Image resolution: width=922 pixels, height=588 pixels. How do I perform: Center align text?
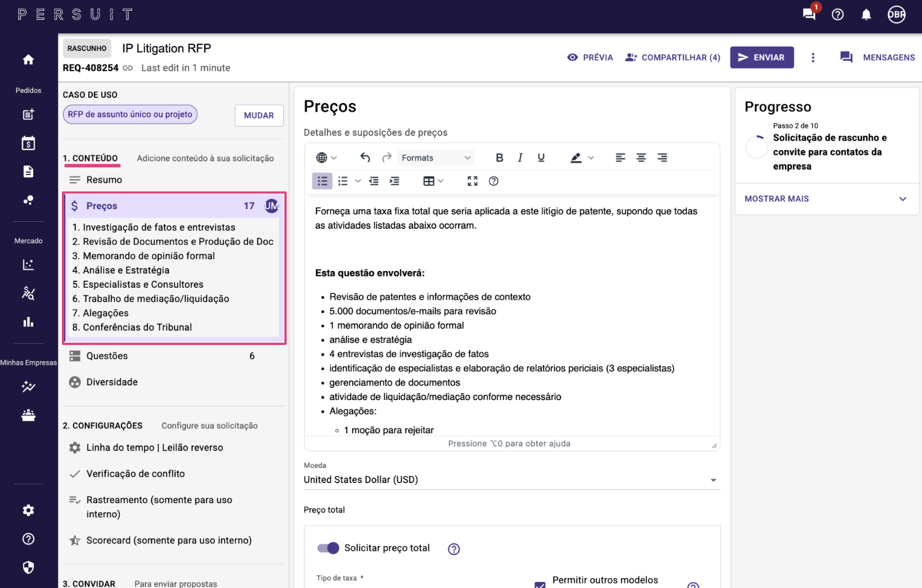[x=641, y=158]
